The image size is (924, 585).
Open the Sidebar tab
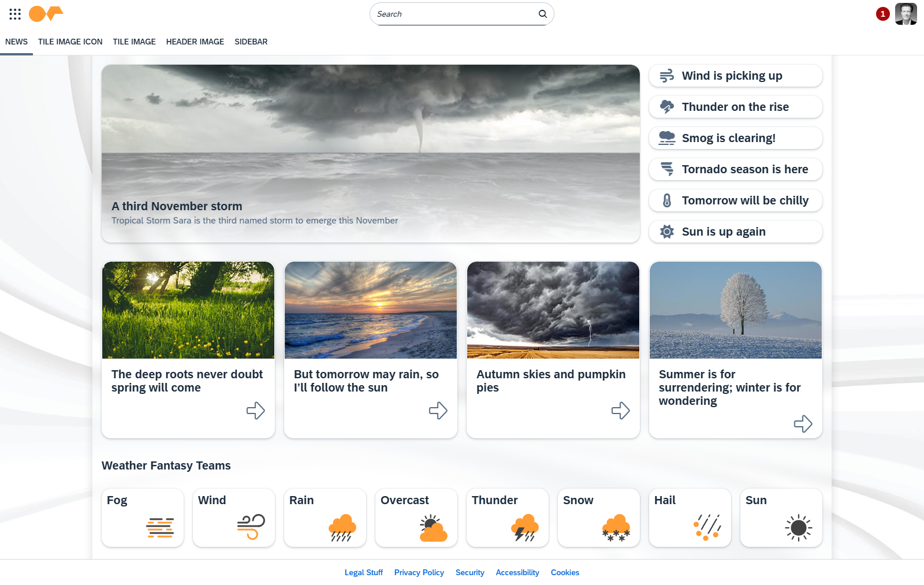[x=251, y=42]
